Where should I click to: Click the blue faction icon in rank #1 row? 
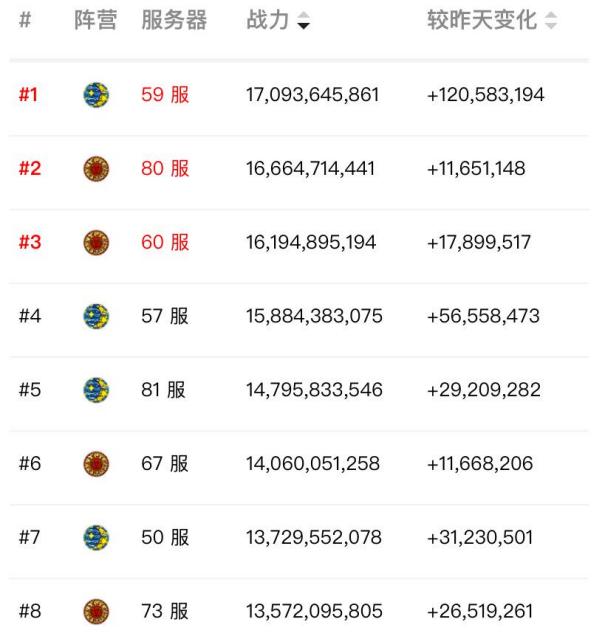[x=97, y=95]
